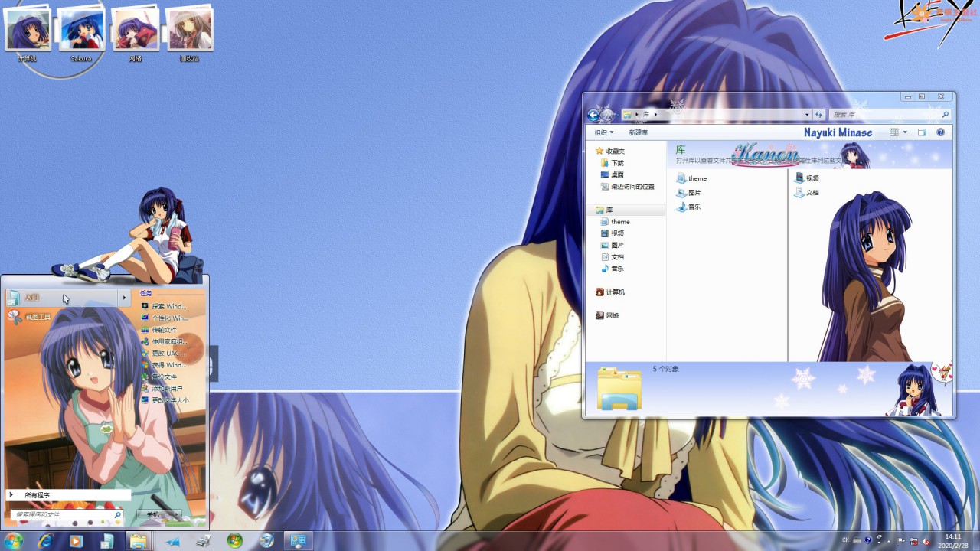Select 视频 in the navigation pane

[612, 233]
